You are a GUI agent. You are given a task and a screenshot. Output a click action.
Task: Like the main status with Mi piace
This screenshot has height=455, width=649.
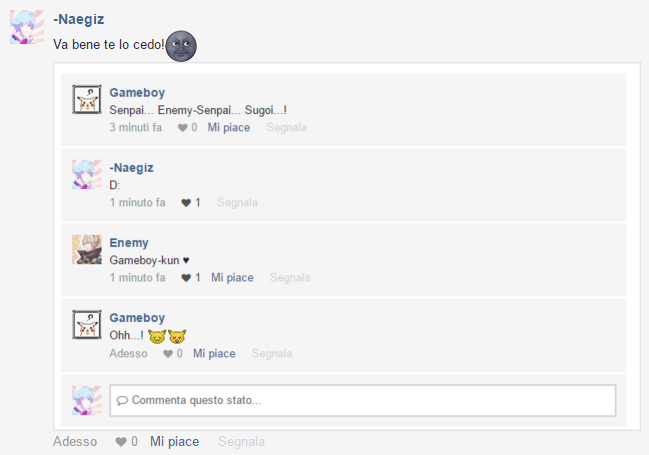click(x=174, y=442)
